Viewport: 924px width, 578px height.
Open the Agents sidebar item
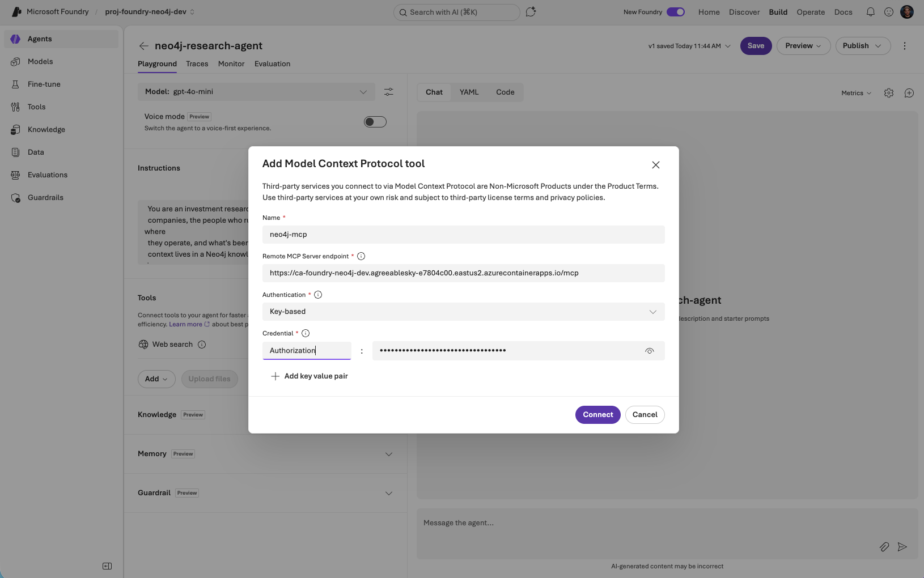[x=61, y=39]
